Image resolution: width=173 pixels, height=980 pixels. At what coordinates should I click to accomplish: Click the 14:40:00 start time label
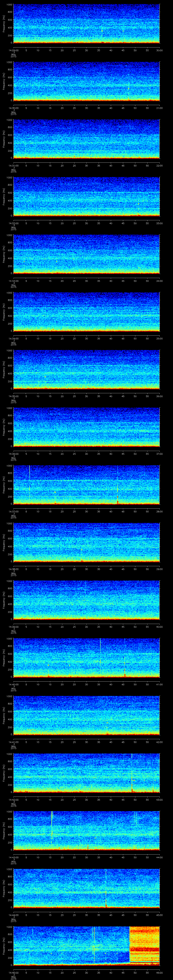(x=13, y=684)
